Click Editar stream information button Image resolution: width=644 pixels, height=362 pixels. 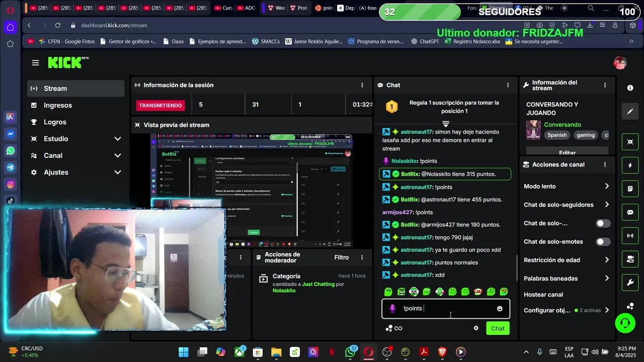(567, 151)
